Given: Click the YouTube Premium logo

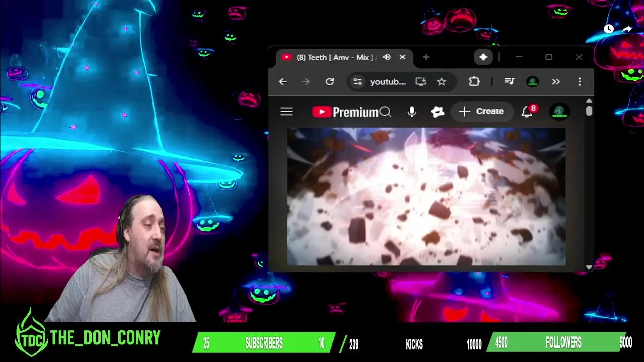Looking at the screenshot, I should [345, 112].
